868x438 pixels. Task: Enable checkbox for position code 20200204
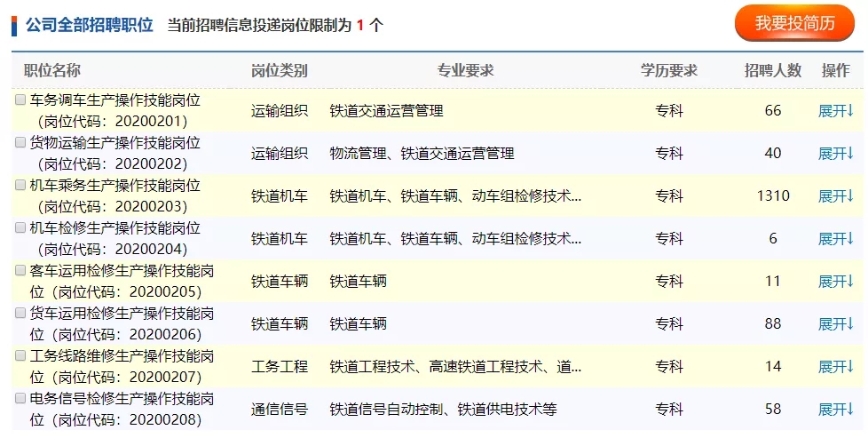pos(20,228)
